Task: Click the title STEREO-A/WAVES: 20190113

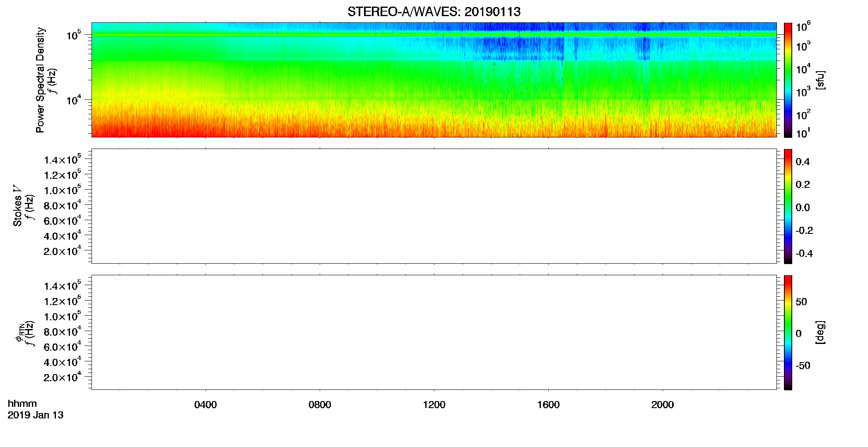Action: pos(434,12)
